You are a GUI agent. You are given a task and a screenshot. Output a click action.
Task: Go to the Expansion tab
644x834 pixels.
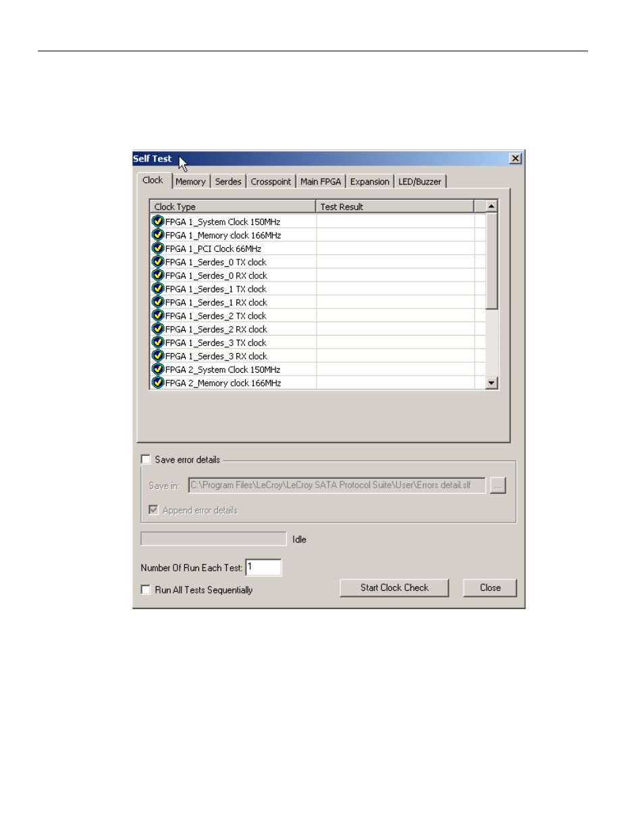point(370,182)
